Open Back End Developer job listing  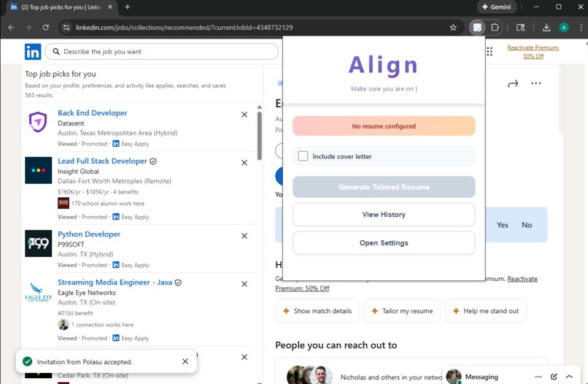(x=92, y=112)
